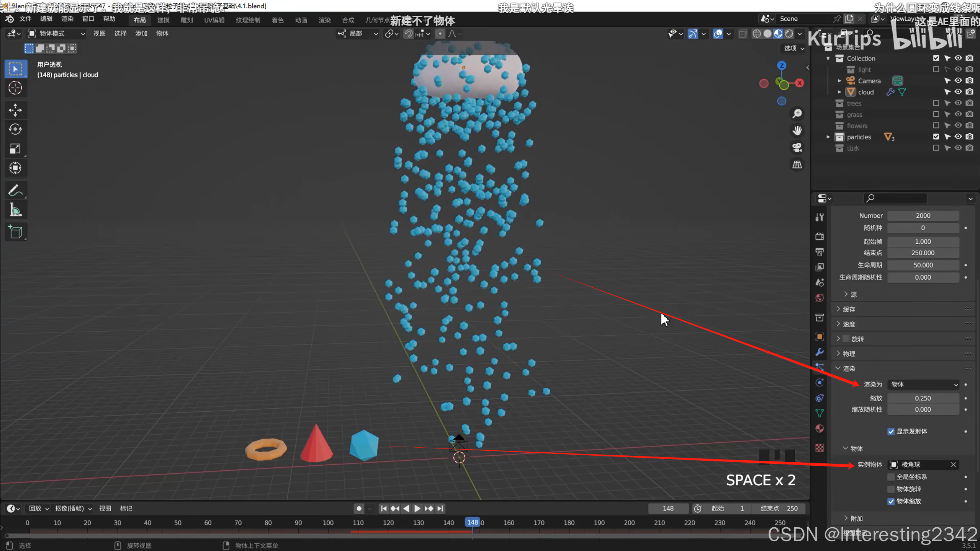This screenshot has width=980, height=551.
Task: Expand the 速度 panel
Action: coord(849,324)
